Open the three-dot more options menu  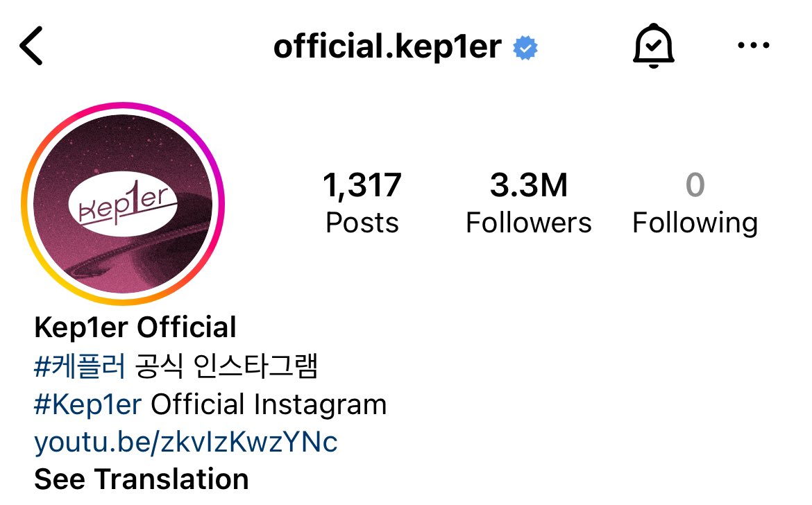[754, 46]
